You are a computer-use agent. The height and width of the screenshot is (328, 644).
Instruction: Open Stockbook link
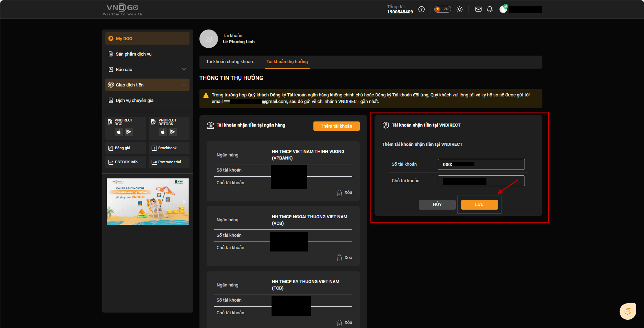(169, 148)
